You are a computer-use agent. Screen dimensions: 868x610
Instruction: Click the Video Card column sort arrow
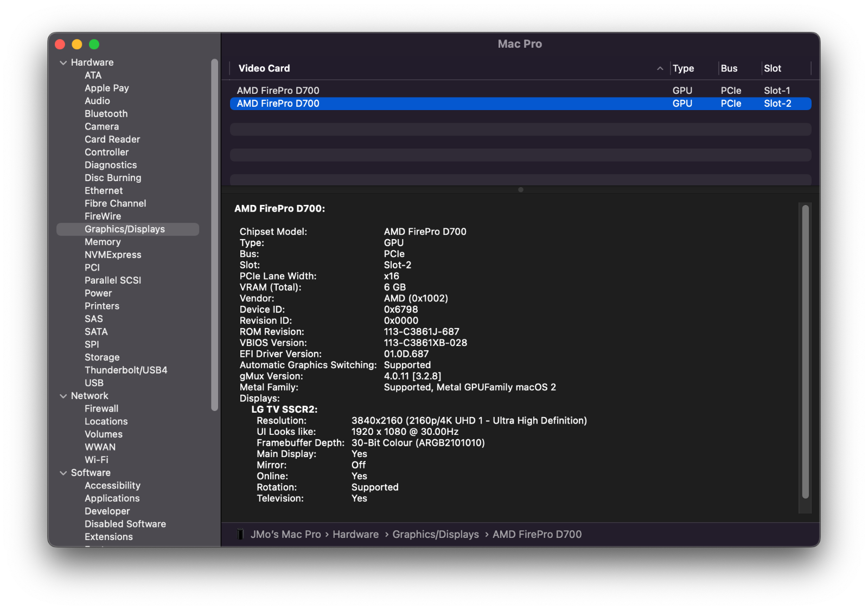point(660,68)
